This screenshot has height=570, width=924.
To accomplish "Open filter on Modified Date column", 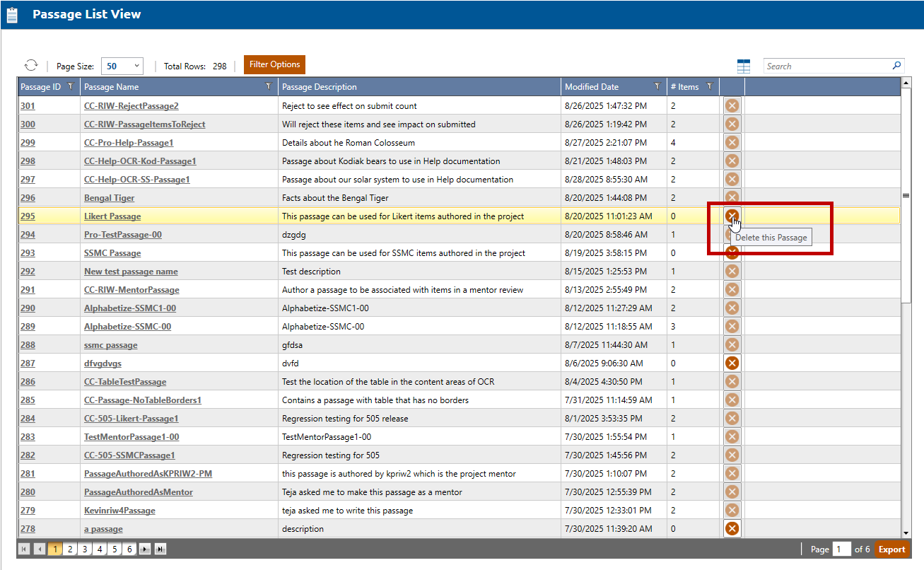I will 657,86.
